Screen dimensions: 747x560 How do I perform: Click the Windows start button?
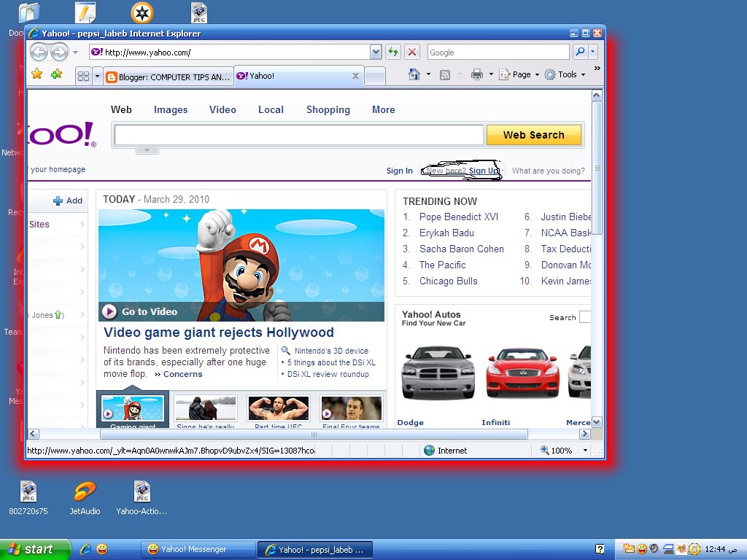(35, 550)
